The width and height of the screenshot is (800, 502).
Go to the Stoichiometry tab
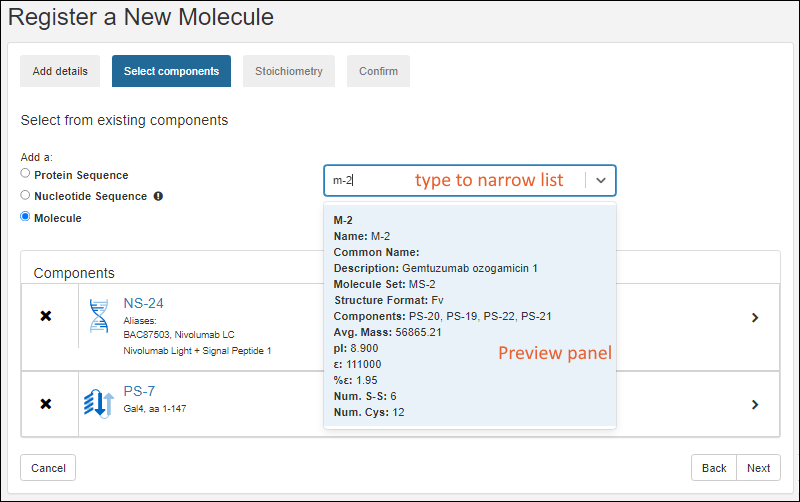tap(288, 71)
